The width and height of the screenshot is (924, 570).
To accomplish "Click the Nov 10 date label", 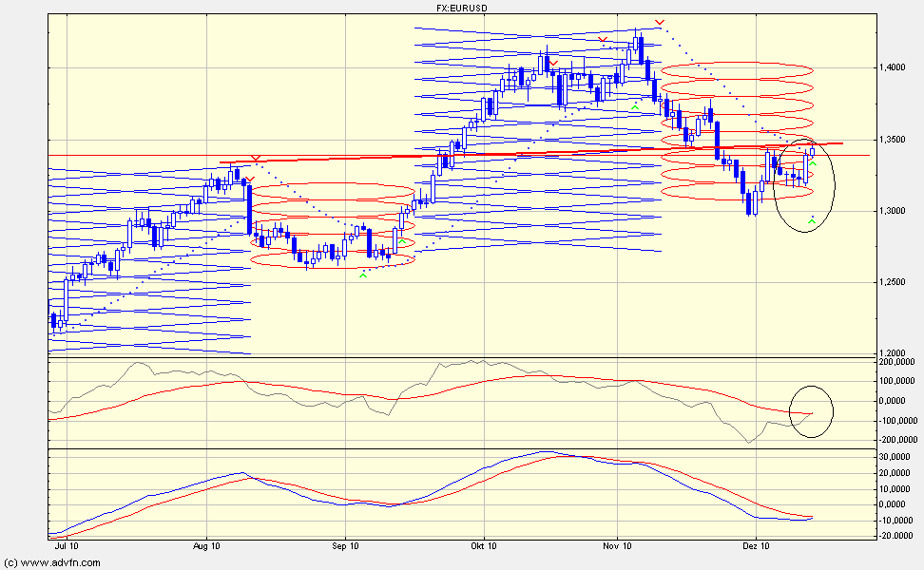I will tap(618, 546).
